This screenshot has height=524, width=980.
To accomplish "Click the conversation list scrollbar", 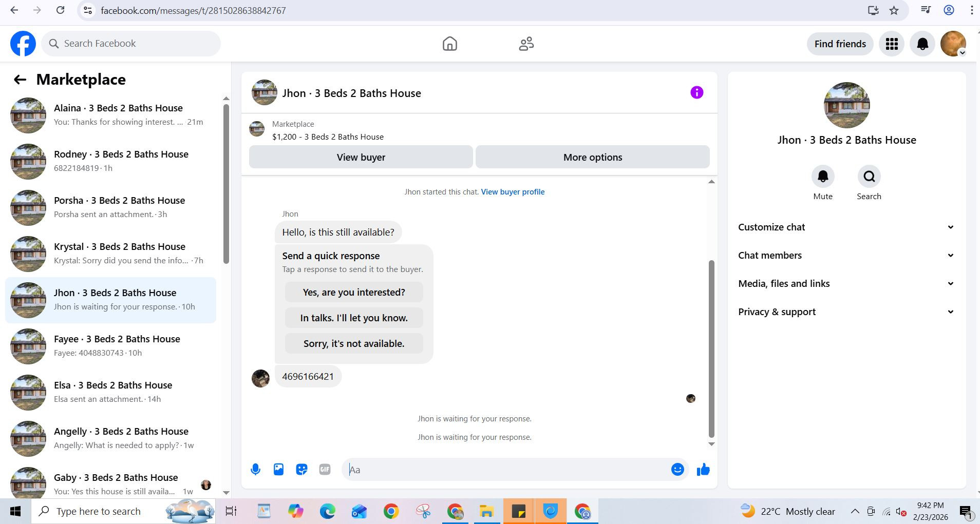I will coord(226,184).
